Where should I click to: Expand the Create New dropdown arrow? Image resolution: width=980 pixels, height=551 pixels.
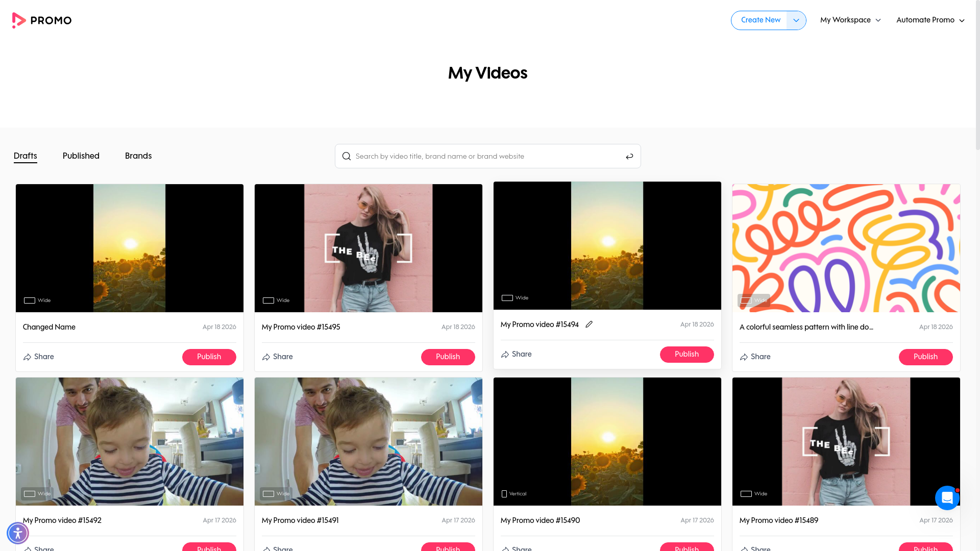pyautogui.click(x=796, y=20)
